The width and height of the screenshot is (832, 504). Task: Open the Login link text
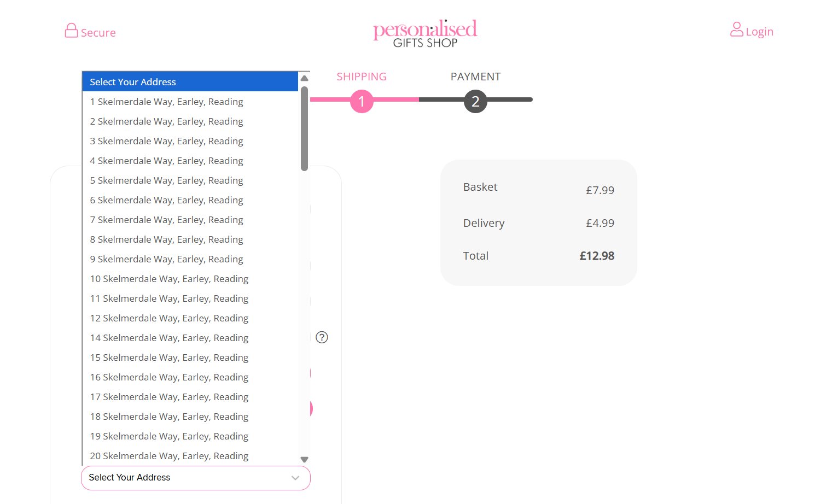[759, 32]
